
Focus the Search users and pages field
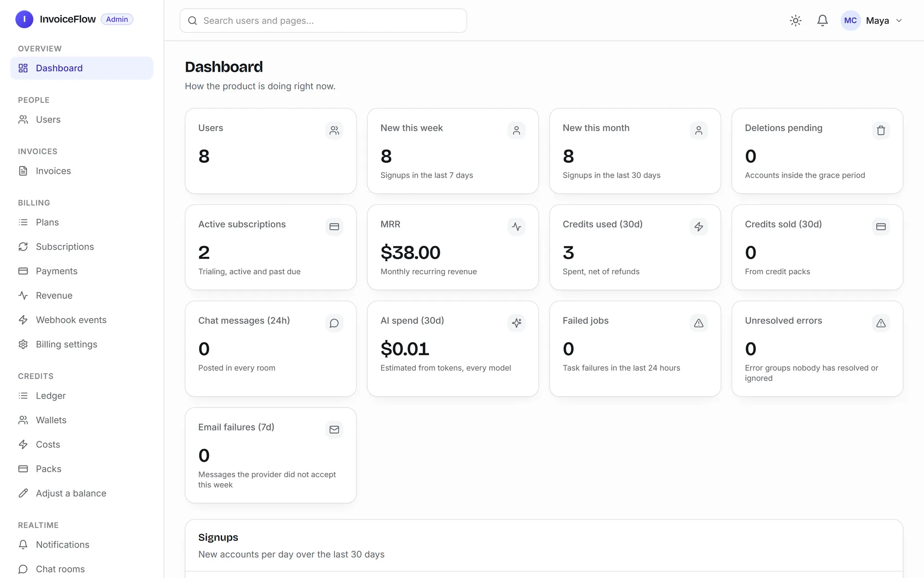pos(323,20)
